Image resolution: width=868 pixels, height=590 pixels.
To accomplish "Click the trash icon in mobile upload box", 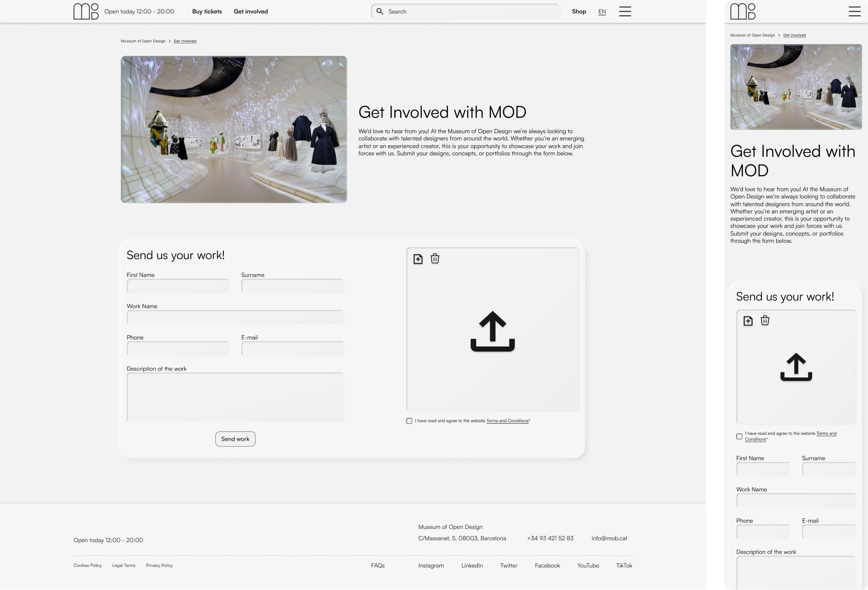I will [765, 320].
